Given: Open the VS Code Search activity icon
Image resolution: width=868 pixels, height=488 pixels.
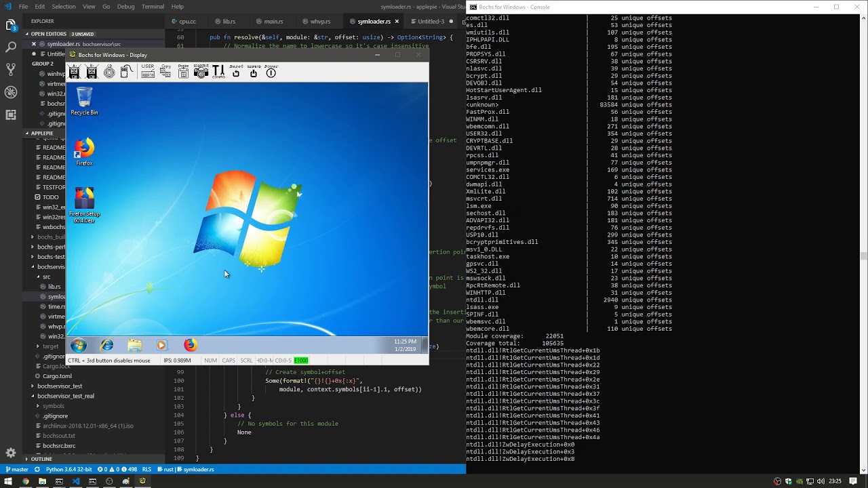Looking at the screenshot, I should pos(11,47).
